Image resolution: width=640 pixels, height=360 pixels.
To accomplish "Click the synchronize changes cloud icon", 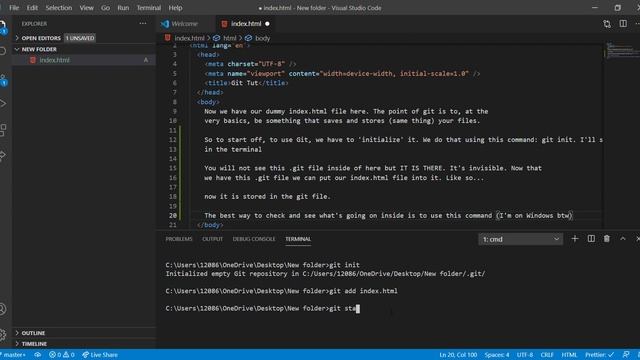I will (38, 355).
